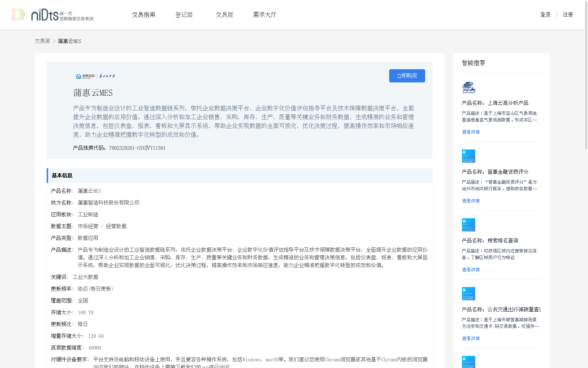Open the 交易指南 menu
This screenshot has height=368, width=588.
tap(144, 15)
